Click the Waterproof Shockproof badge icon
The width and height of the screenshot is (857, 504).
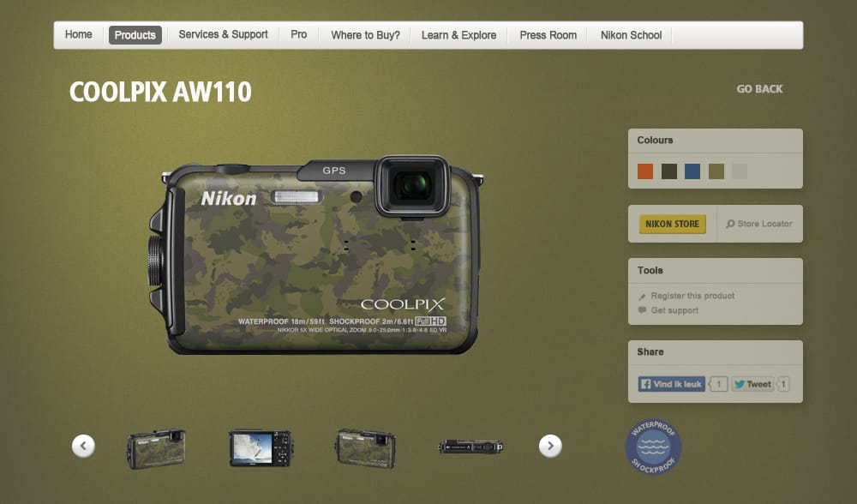(x=653, y=447)
